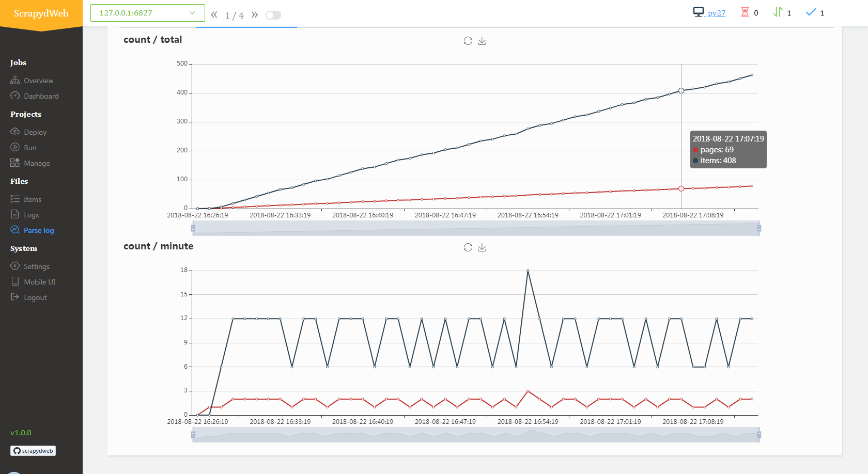
Task: Click the running jobs arrows icon
Action: pyautogui.click(x=778, y=12)
